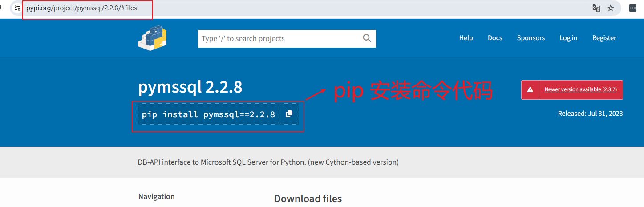
Task: Click the PyPI logo to go home
Action: [x=152, y=37]
